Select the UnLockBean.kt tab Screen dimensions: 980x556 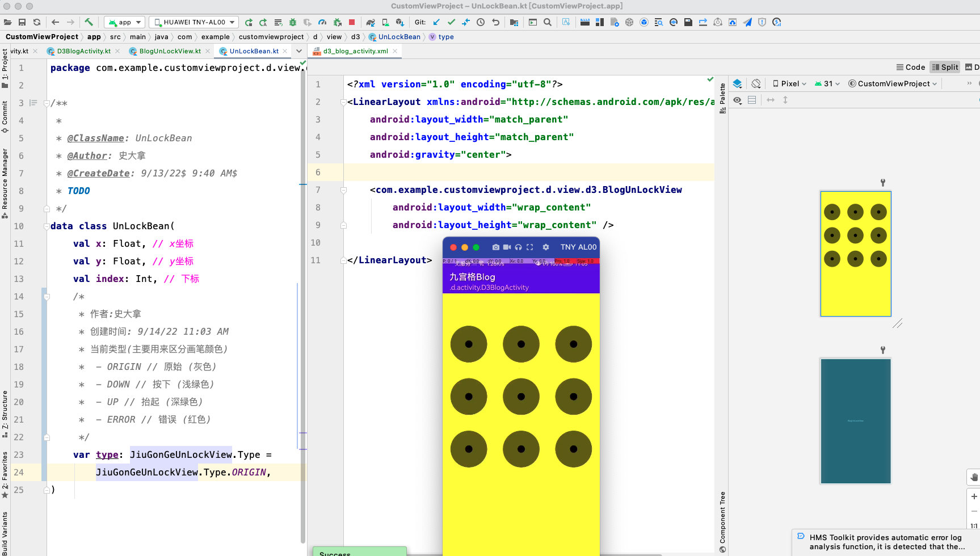(254, 51)
